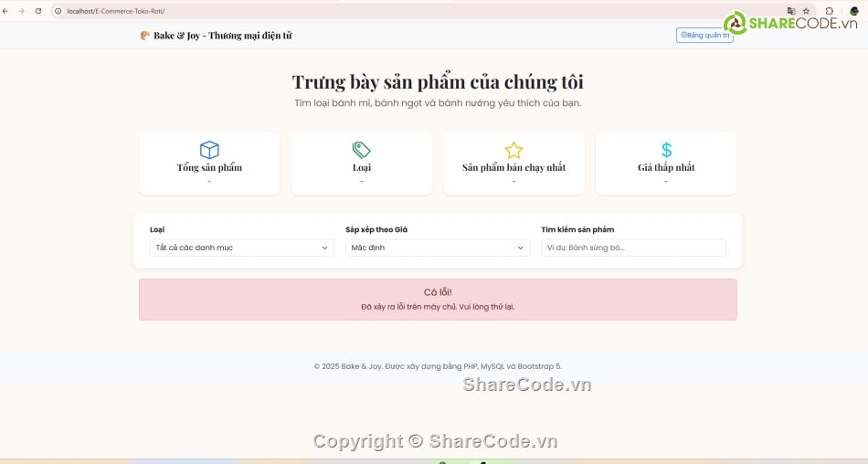Click the croissant logo icon
This screenshot has width=868, height=464.
click(145, 36)
